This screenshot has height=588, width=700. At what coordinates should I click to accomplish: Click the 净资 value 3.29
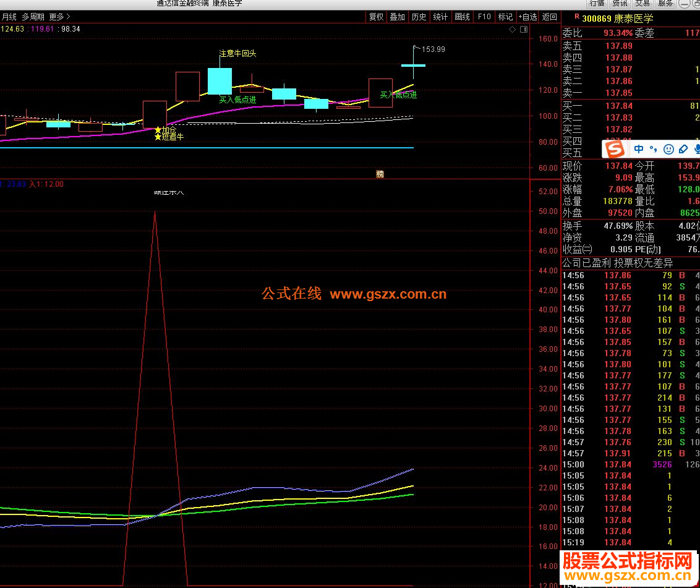(624, 237)
